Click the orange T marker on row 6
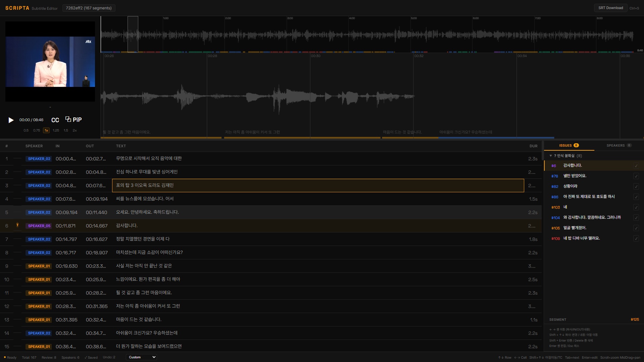The width and height of the screenshot is (644, 362). [17, 225]
